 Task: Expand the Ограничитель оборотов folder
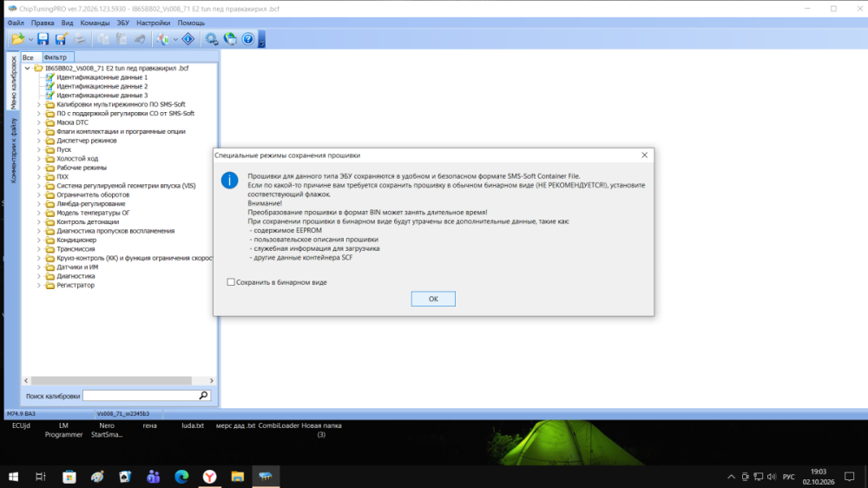point(39,195)
